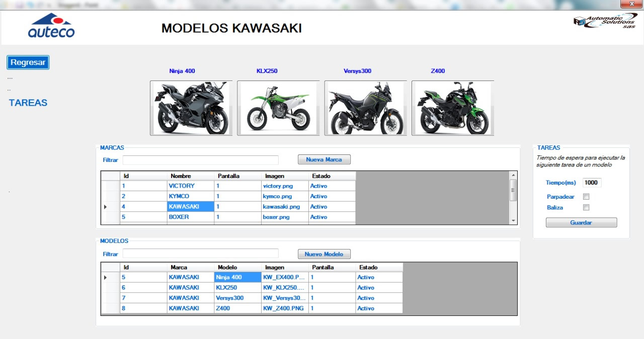Image resolution: width=644 pixels, height=339 pixels.
Task: Click the Versys300 label above its thumbnail
Action: (x=357, y=71)
